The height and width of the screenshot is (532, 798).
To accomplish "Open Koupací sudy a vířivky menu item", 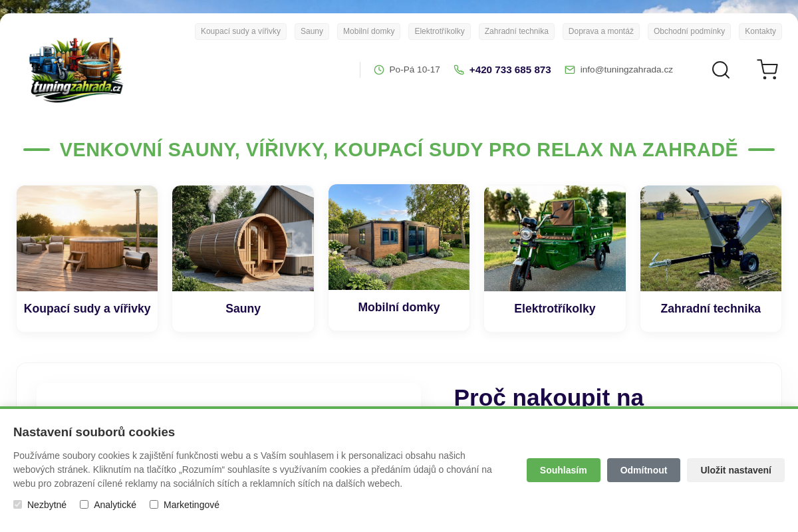I will tap(241, 31).
